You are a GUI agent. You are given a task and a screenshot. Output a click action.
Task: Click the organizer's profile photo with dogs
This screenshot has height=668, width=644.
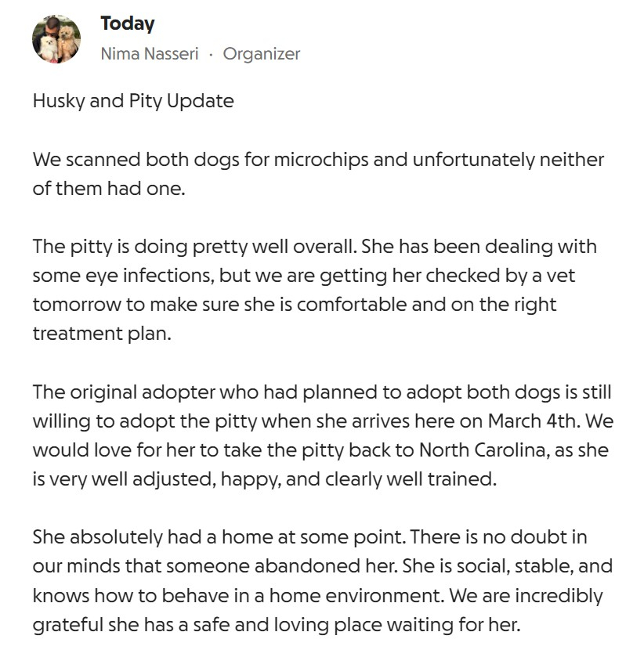click(x=56, y=39)
